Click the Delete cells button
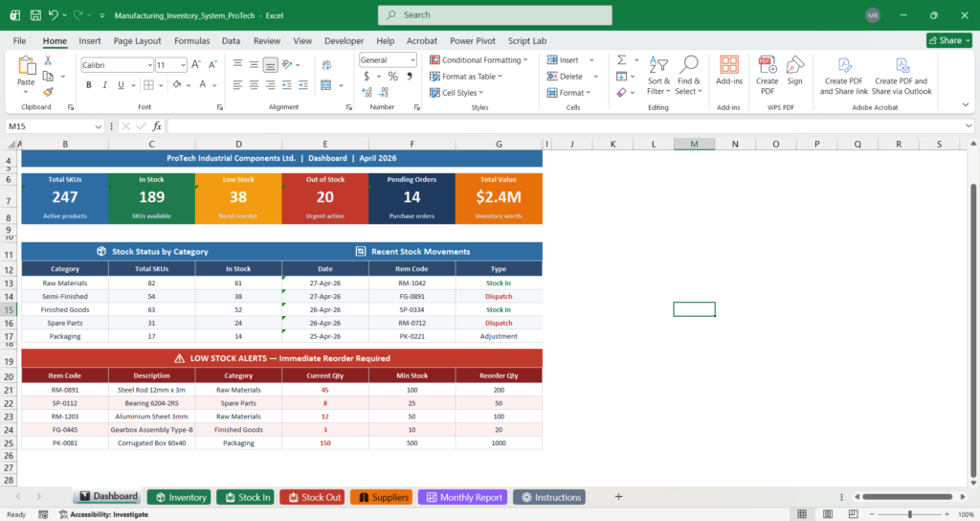Screen dimensions: 980x521 click(565, 77)
